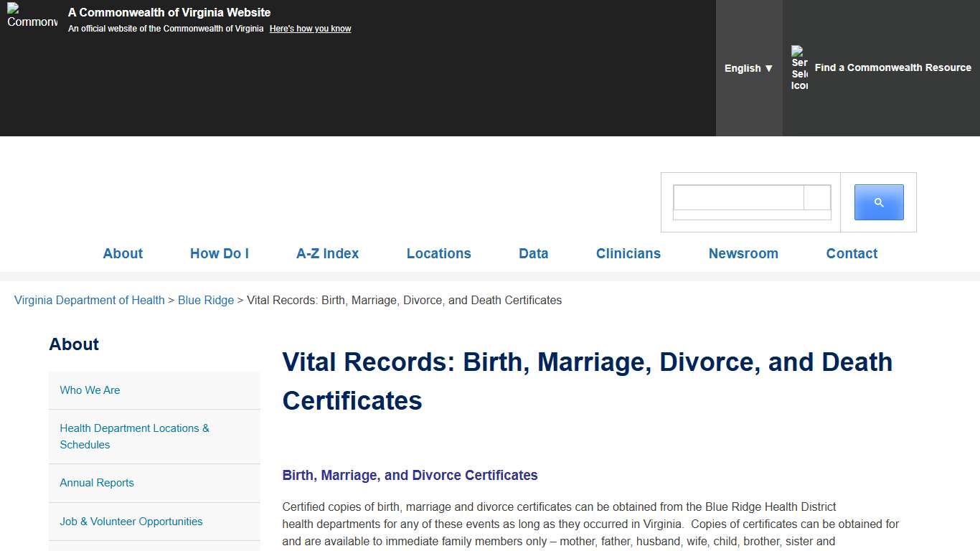Select the Locations menu item
The image size is (980, 551).
tap(438, 253)
